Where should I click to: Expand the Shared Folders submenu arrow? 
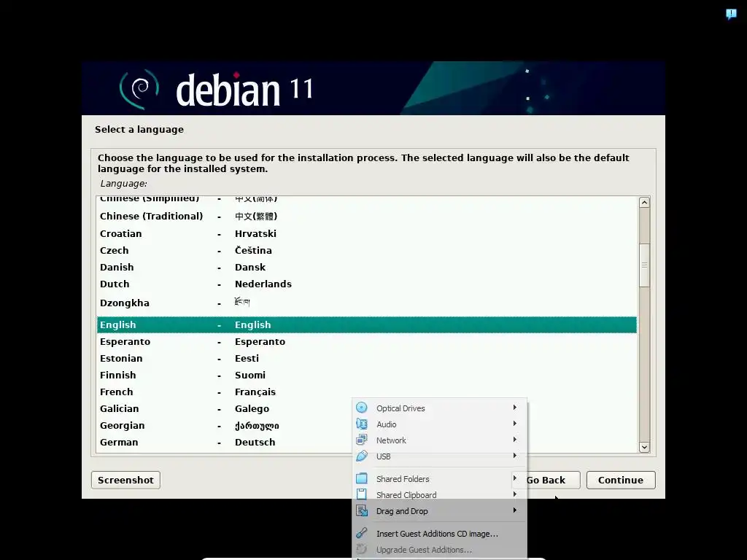514,478
